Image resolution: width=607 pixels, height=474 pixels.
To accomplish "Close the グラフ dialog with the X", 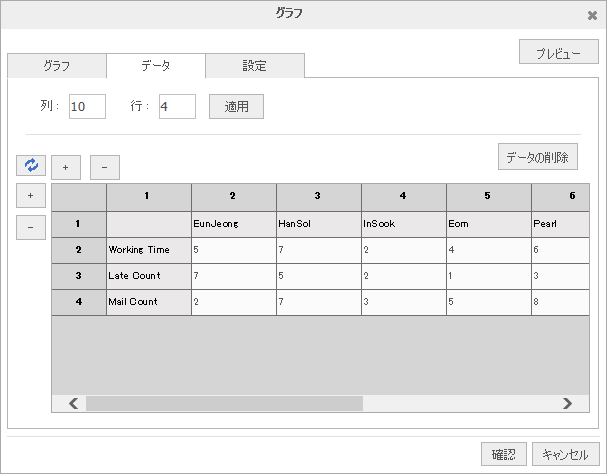I will 592,15.
